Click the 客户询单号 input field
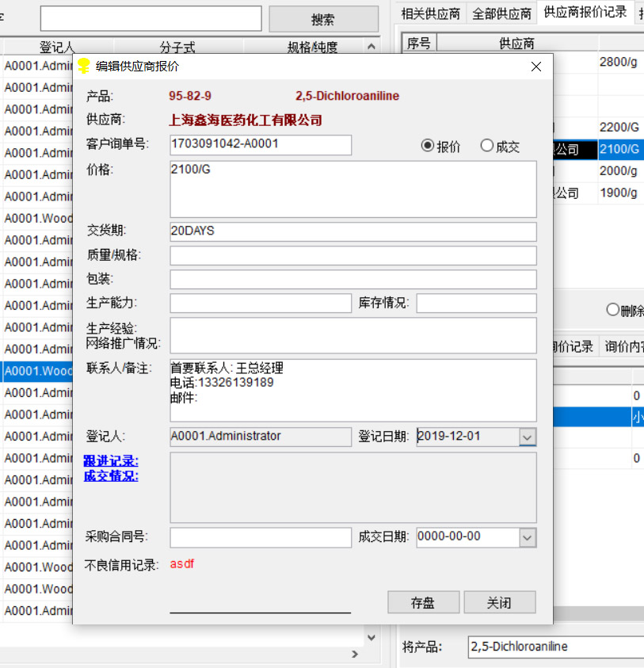This screenshot has width=644, height=668. pyautogui.click(x=261, y=145)
